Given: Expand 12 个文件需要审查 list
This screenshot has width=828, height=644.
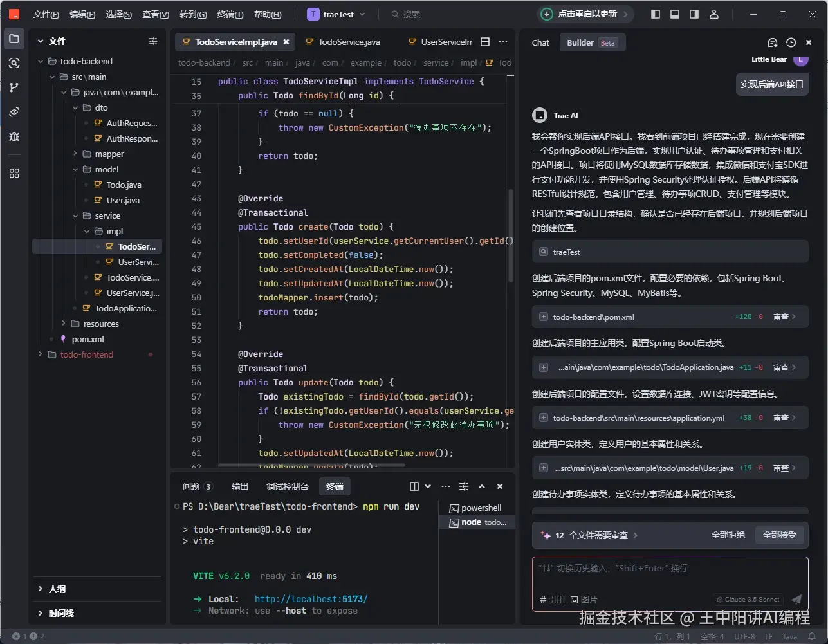Looking at the screenshot, I should 588,535.
